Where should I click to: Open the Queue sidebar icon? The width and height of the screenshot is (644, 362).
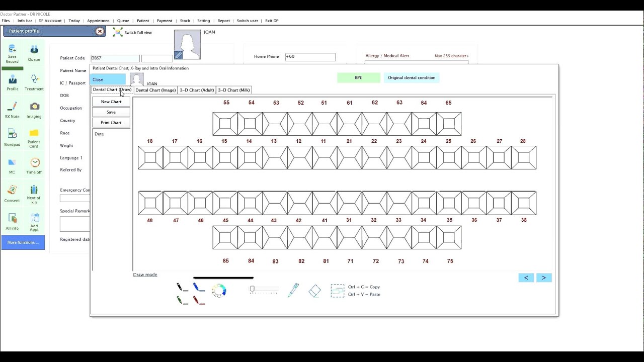click(34, 53)
